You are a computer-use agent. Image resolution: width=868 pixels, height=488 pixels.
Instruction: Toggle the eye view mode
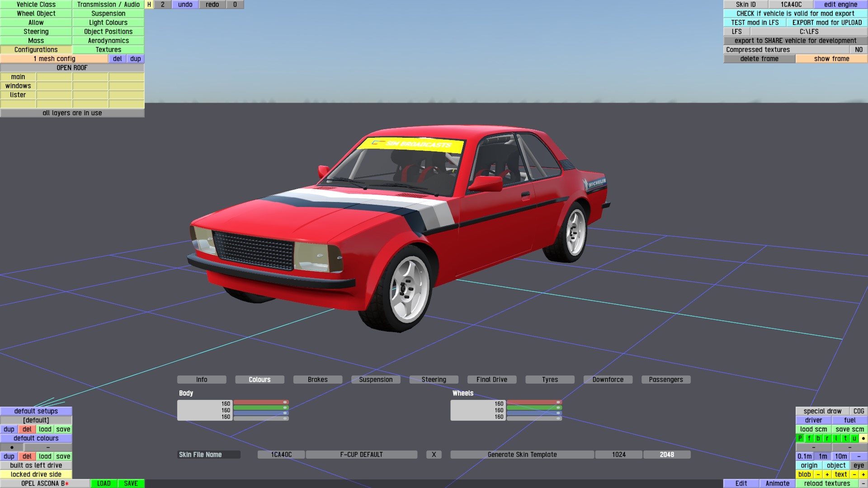(859, 465)
